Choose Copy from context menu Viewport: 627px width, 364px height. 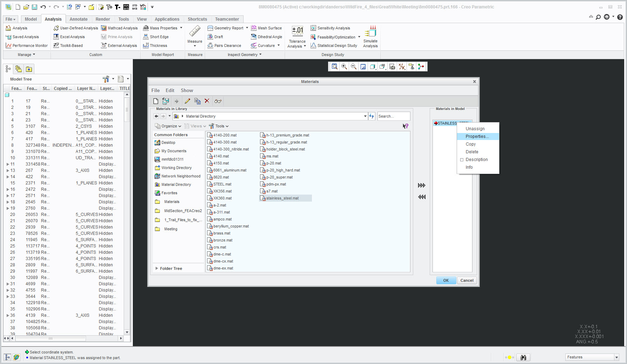click(478, 144)
